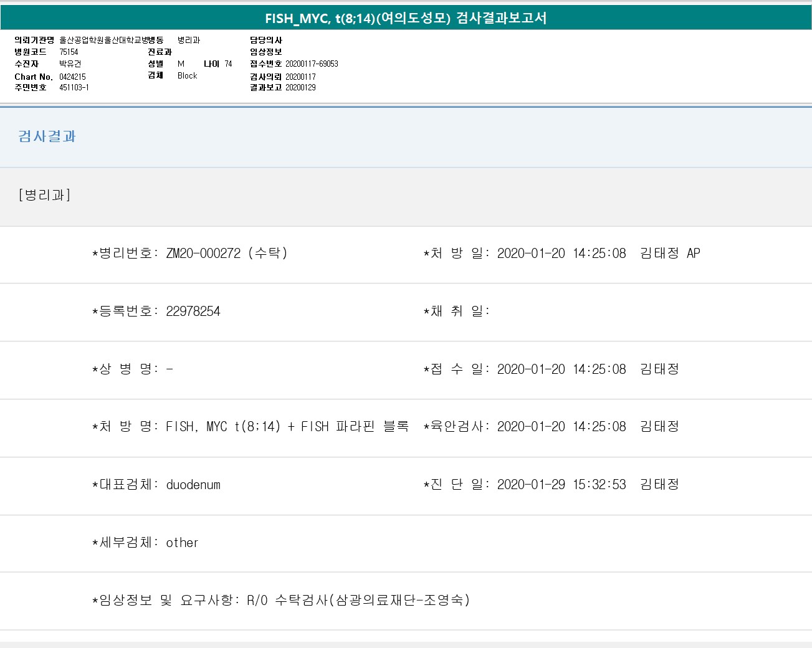The image size is (812, 648).
Task: Click the 진단일 2020-01-29 timestamp
Action: coord(561,484)
